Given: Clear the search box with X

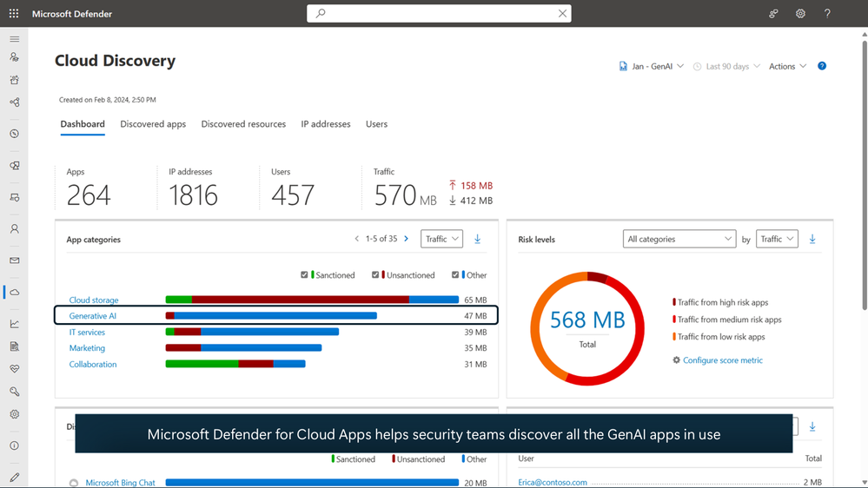Looking at the screenshot, I should 562,13.
